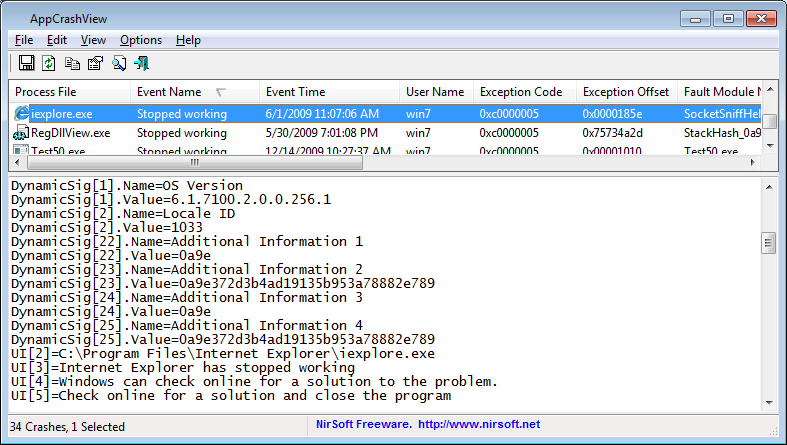787x445 pixels.
Task: Click the UI[2] iexplore.exe path line
Action: click(x=223, y=354)
